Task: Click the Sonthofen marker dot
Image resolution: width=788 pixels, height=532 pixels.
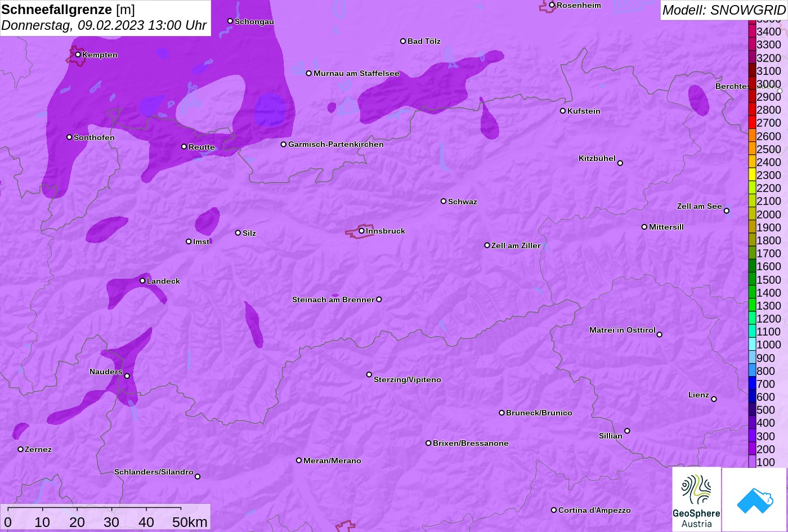Action: (69, 137)
